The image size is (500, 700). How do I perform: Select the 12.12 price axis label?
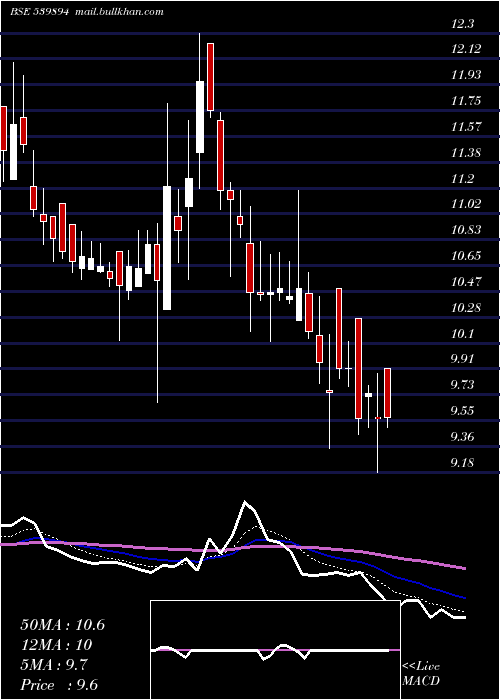[466, 49]
